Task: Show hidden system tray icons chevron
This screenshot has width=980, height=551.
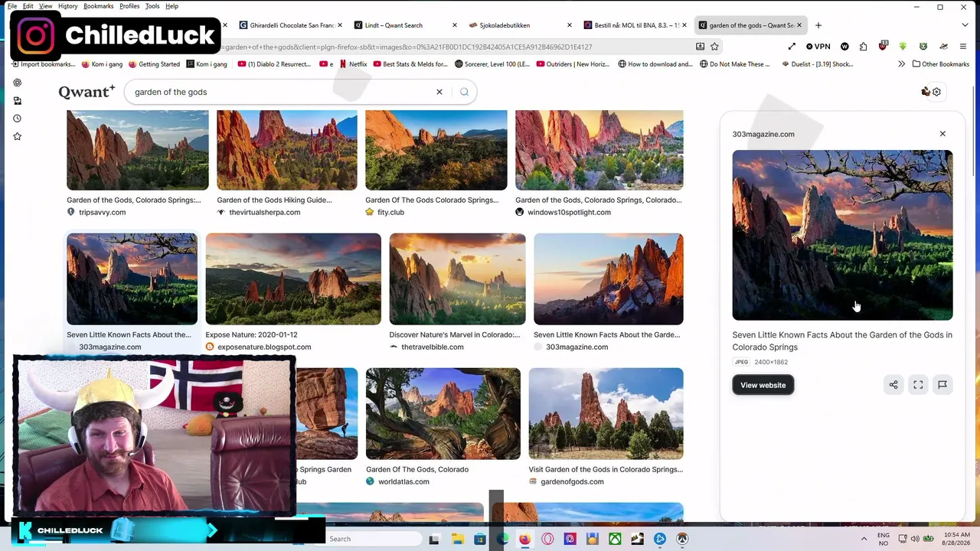Action: (864, 539)
